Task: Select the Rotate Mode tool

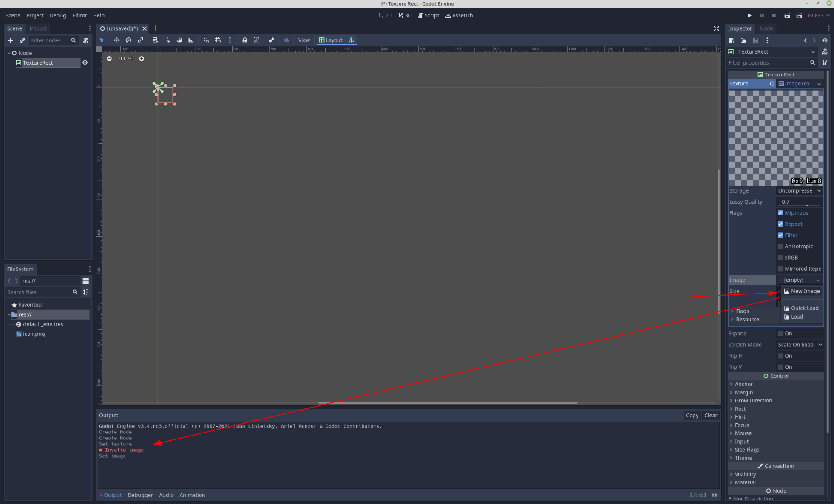Action: tap(129, 40)
